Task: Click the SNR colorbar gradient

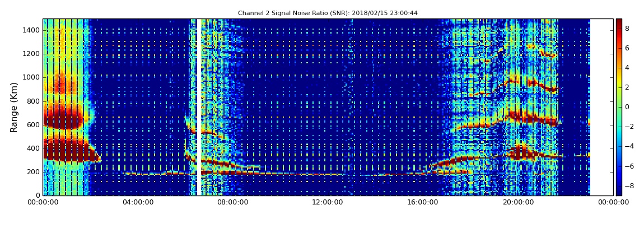Action: 619,107
